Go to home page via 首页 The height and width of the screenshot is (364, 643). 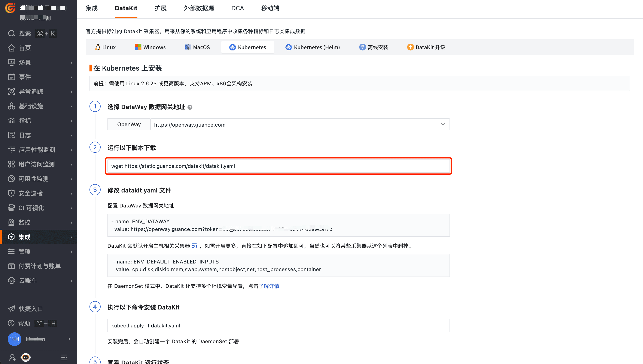(x=25, y=48)
